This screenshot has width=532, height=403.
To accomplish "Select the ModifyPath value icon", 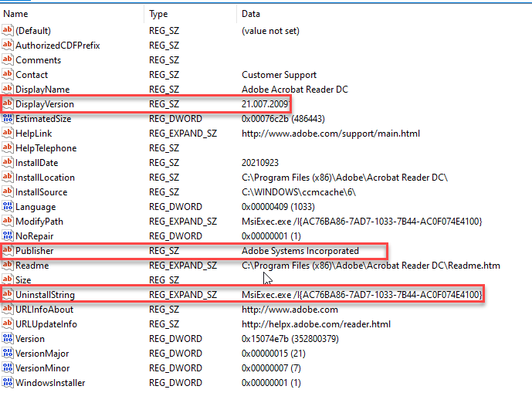I will click(8, 221).
